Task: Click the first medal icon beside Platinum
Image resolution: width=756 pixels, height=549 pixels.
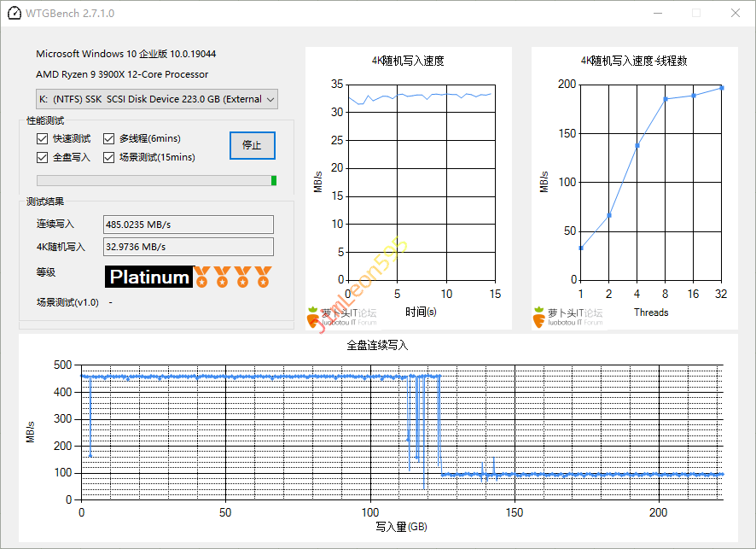Action: (202, 277)
